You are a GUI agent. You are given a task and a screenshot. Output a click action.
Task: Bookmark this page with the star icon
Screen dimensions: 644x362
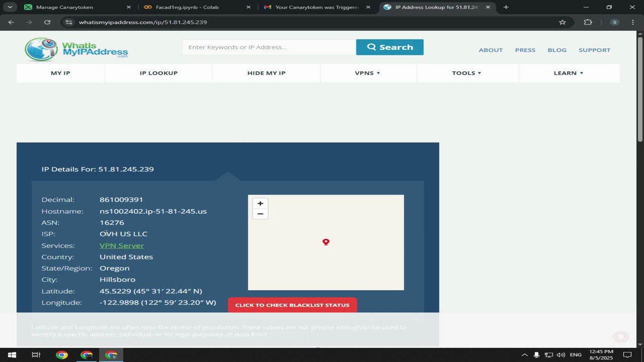coord(562,22)
